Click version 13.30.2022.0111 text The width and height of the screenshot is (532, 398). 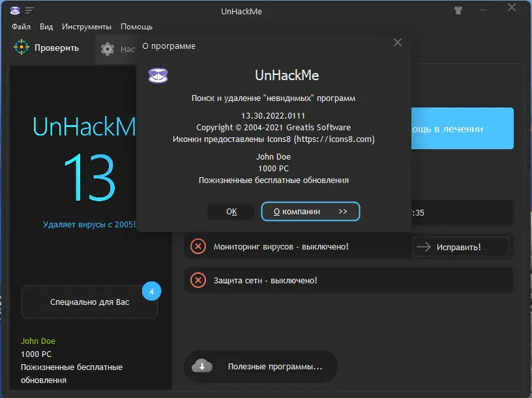tap(273, 115)
